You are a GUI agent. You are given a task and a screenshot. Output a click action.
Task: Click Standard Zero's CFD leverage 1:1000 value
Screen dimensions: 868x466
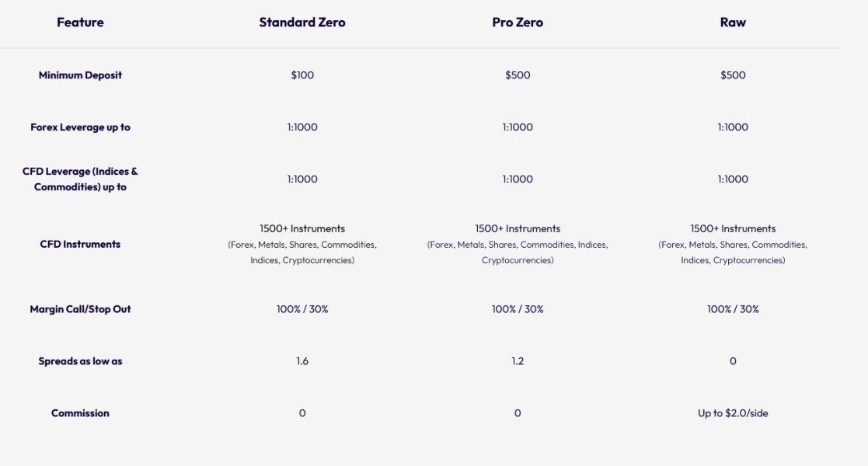coord(302,179)
